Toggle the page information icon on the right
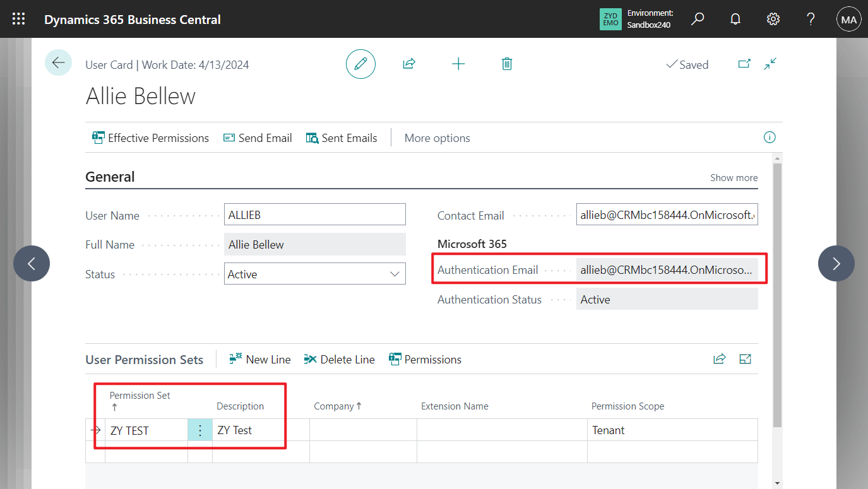This screenshot has width=868, height=489. [x=769, y=138]
